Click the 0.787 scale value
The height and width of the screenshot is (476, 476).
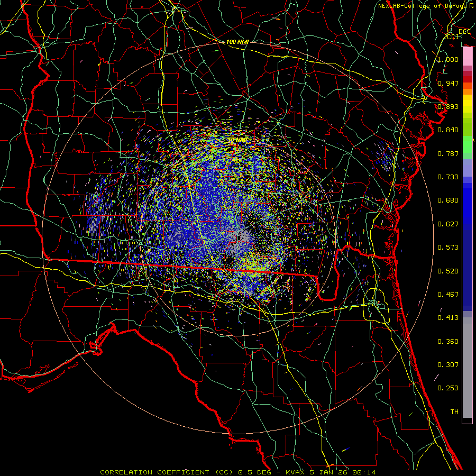click(448, 153)
